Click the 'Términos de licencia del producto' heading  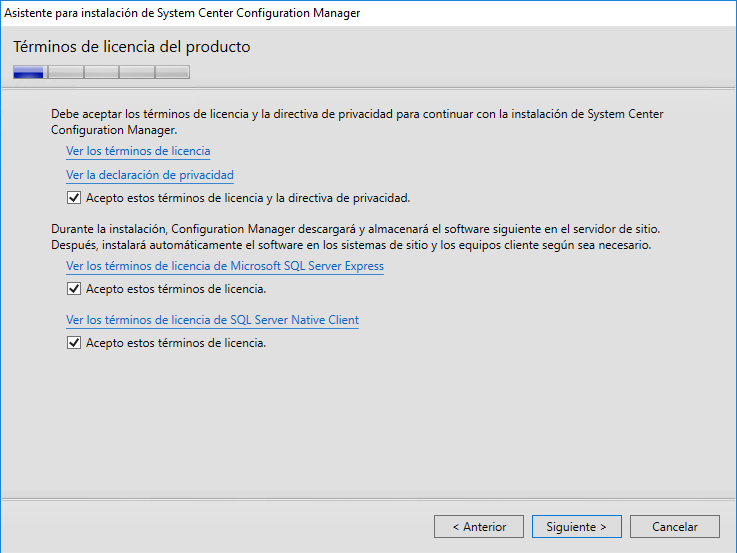132,47
